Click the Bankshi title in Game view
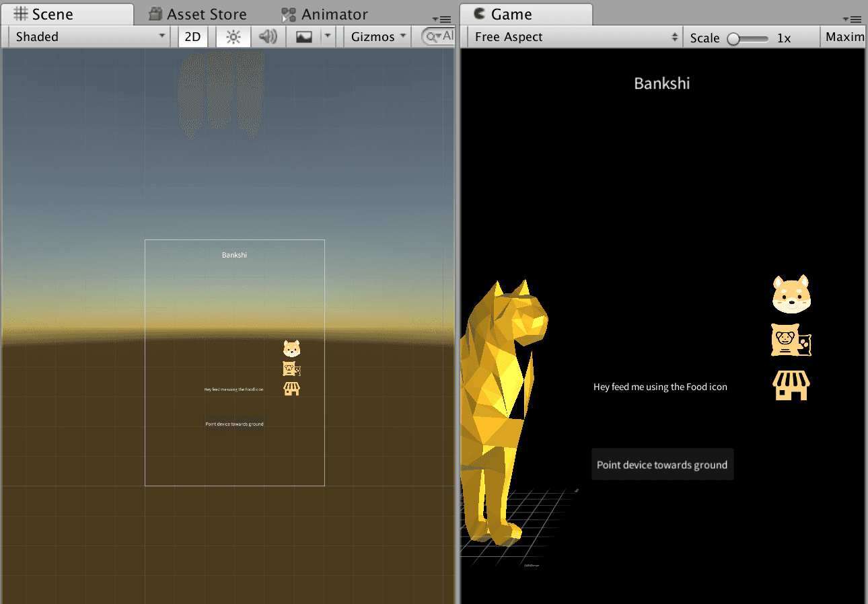 click(662, 83)
